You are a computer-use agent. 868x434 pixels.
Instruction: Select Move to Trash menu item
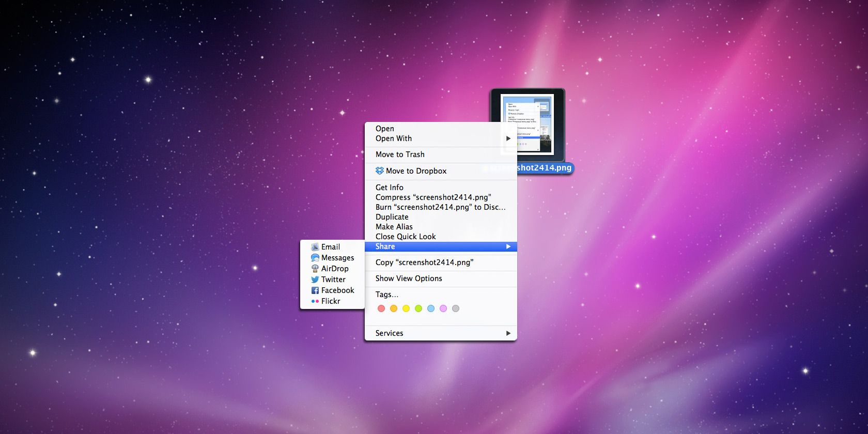tap(400, 154)
